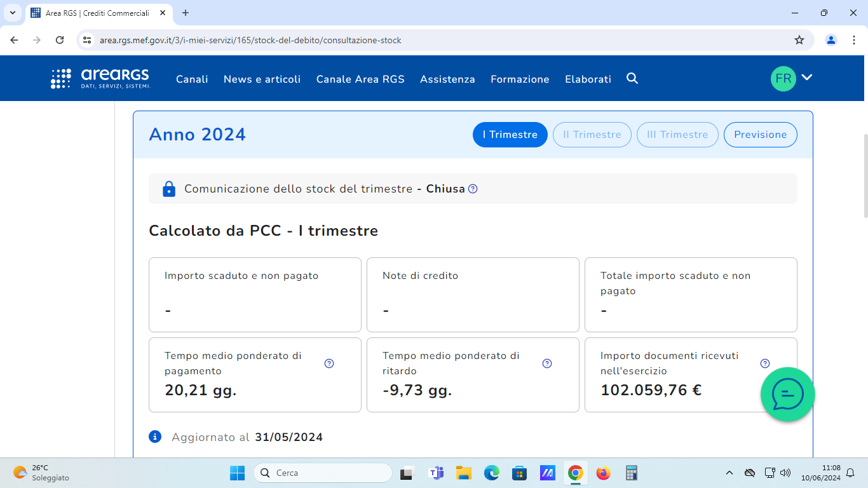The height and width of the screenshot is (488, 868).
Task: Open Calculator from the taskbar
Action: (631, 473)
